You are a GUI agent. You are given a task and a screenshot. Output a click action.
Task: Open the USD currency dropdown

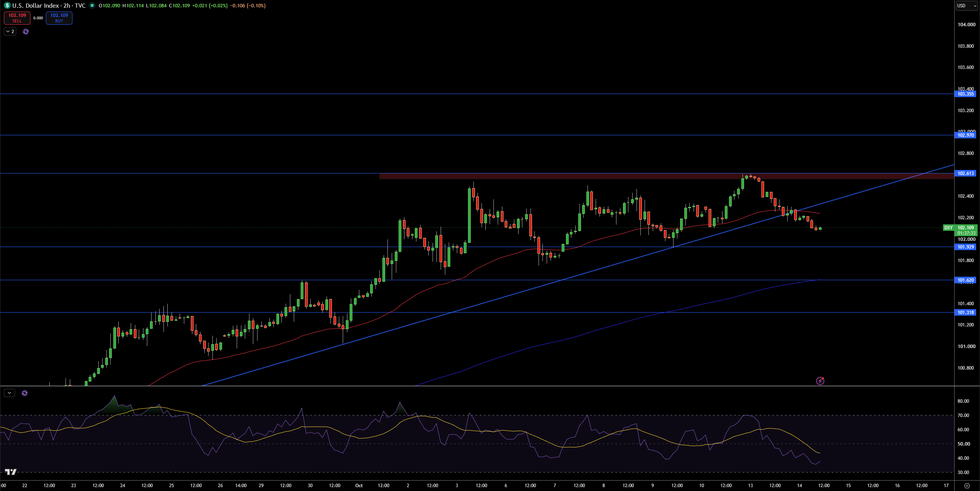(967, 6)
